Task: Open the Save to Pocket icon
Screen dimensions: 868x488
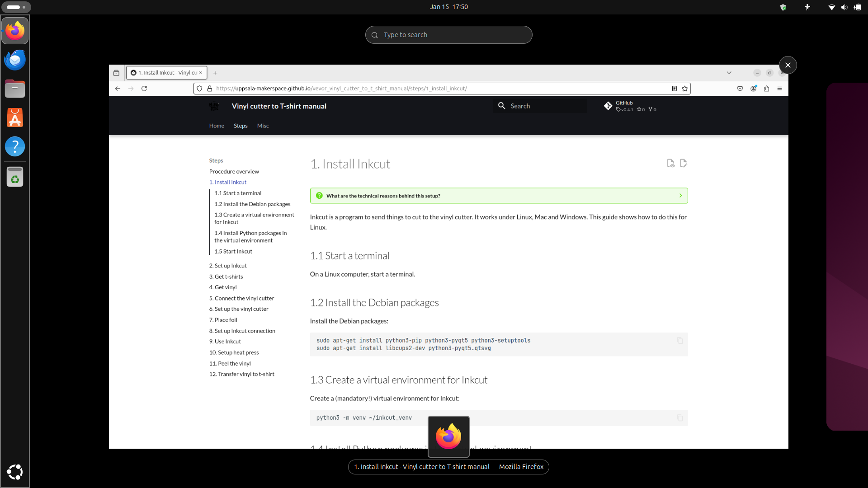Action: click(740, 89)
